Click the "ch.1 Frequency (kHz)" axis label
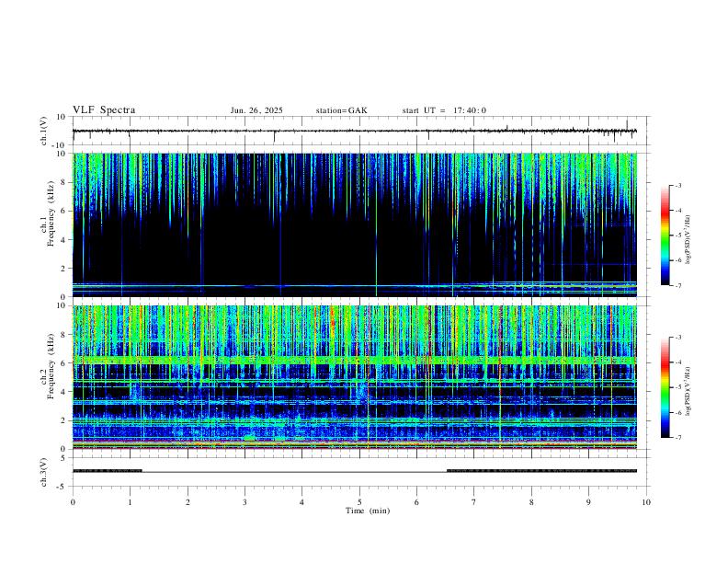Image resolution: width=728 pixels, height=563 pixels. click(x=47, y=214)
